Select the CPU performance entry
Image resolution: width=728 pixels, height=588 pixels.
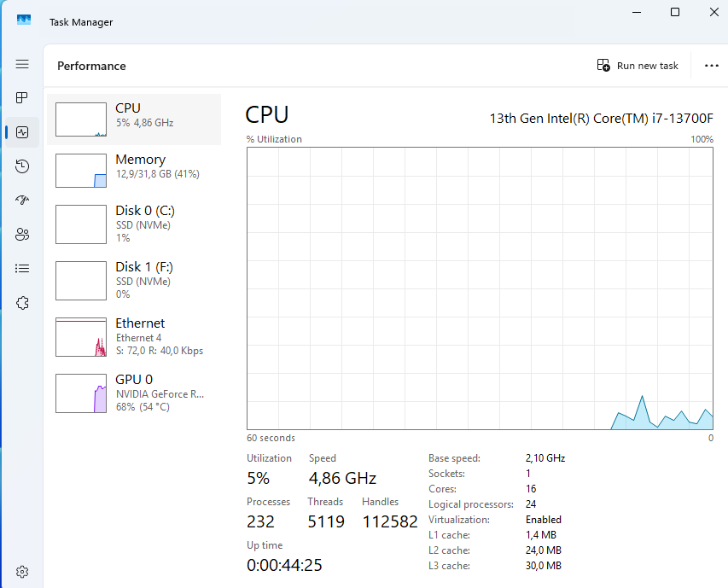pos(134,119)
